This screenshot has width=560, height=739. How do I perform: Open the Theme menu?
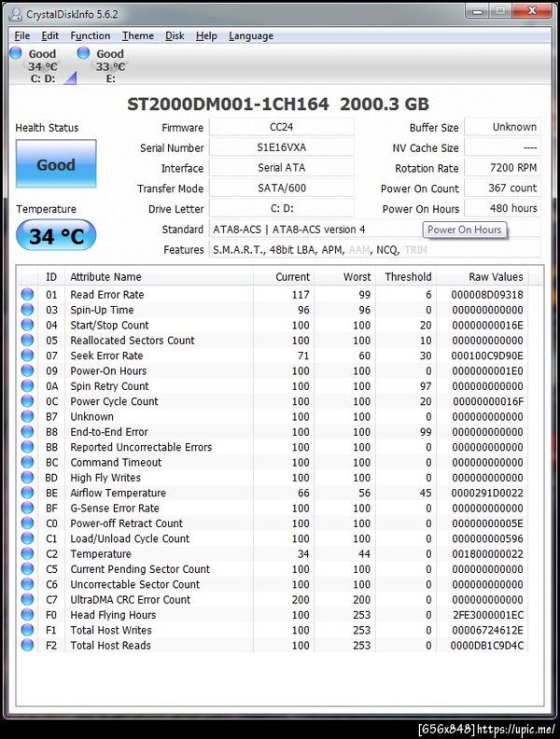coord(138,35)
